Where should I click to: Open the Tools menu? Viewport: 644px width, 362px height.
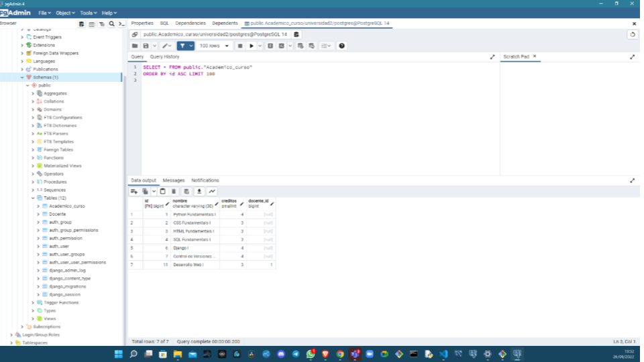click(x=89, y=13)
